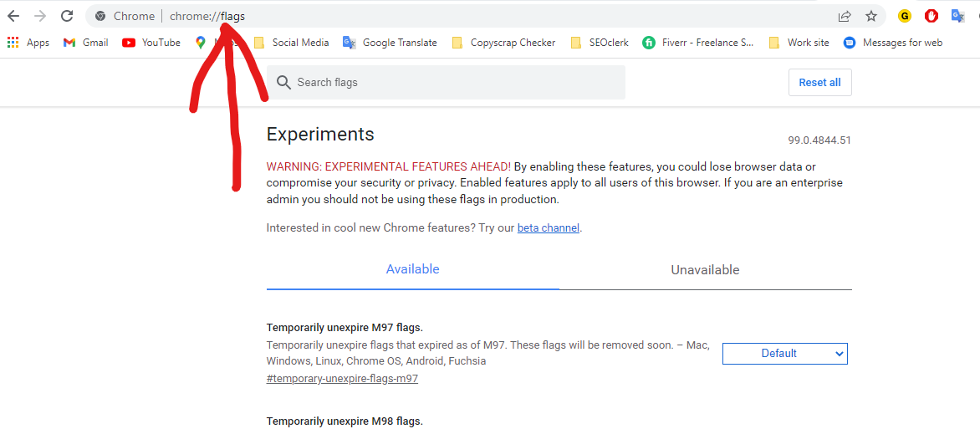
Task: Click into the Search flags field
Action: 446,83
